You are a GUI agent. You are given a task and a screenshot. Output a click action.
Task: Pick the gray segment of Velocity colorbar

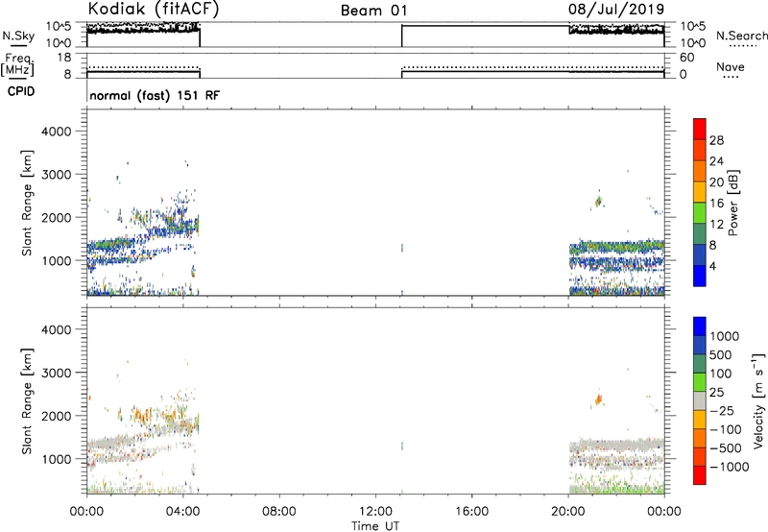pyautogui.click(x=700, y=401)
